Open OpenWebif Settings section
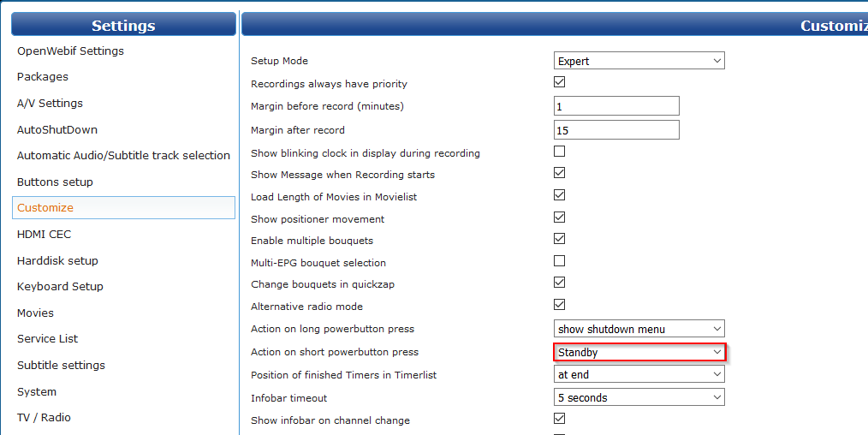 70,51
